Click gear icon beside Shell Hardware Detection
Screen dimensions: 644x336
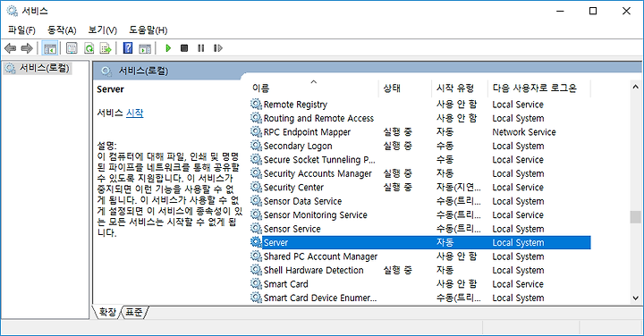click(257, 270)
